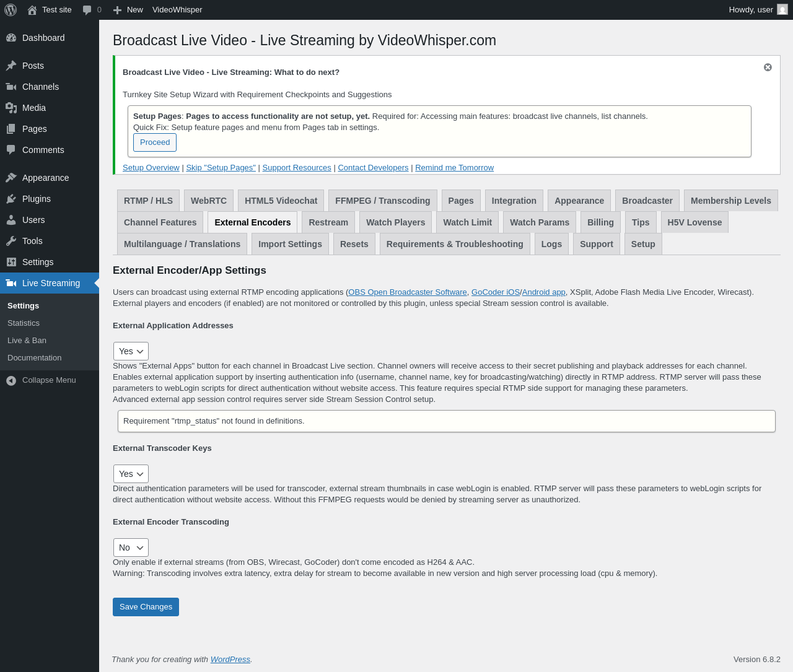793x672 pixels.
Task: Click the plus New icon in admin bar
Action: coord(117,10)
